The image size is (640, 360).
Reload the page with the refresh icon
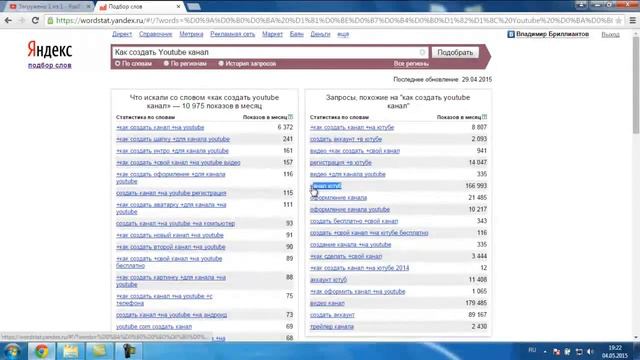35,20
